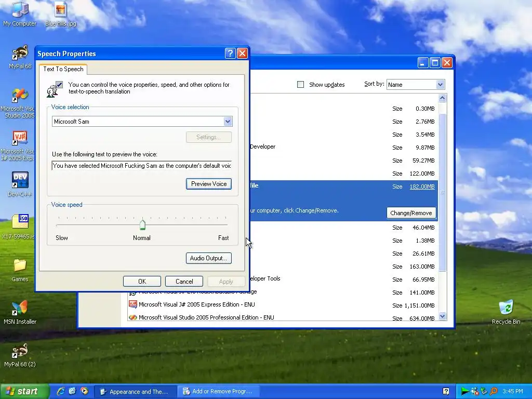This screenshot has height=399, width=532.
Task: Click the help balloon icon on taskbar
Action: point(446,392)
